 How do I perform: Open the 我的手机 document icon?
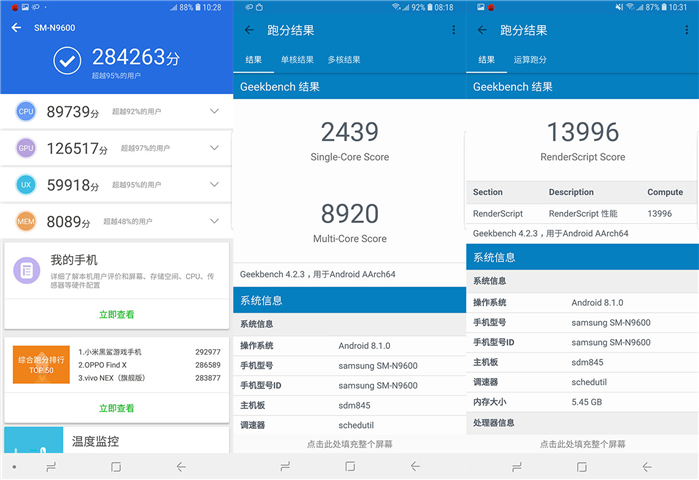pyautogui.click(x=27, y=271)
